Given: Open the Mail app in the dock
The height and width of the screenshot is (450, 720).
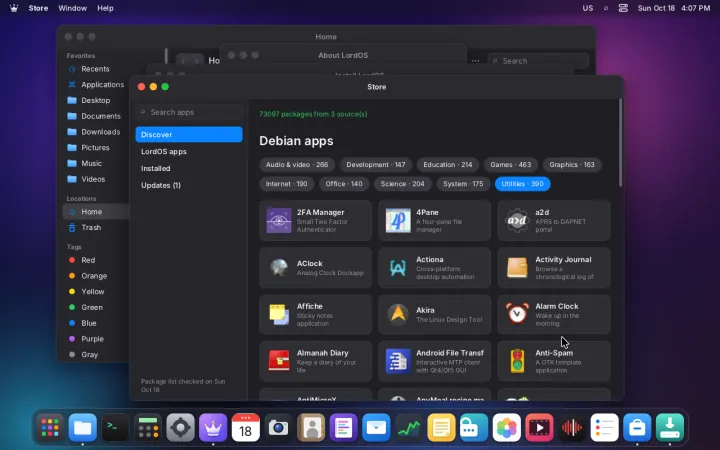Looking at the screenshot, I should (376, 428).
